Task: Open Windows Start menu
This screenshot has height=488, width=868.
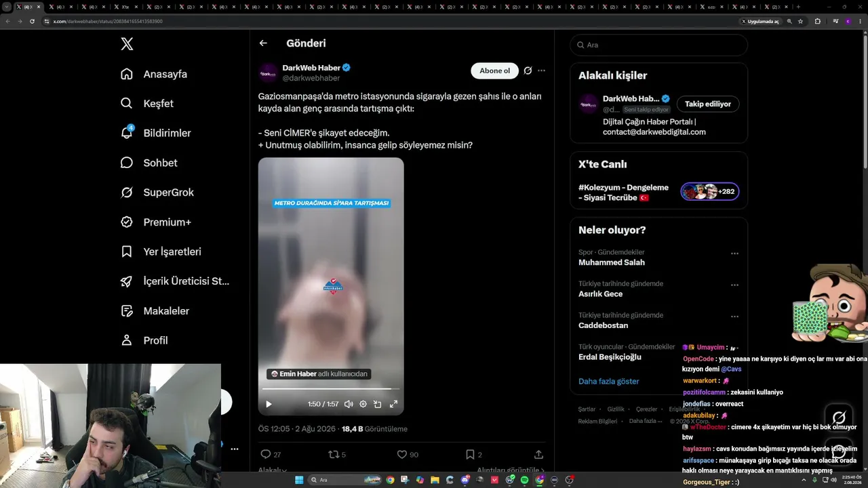Action: pyautogui.click(x=299, y=480)
